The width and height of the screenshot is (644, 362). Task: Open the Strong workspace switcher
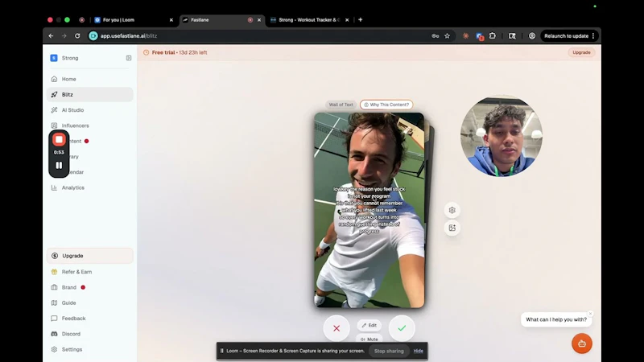click(64, 58)
